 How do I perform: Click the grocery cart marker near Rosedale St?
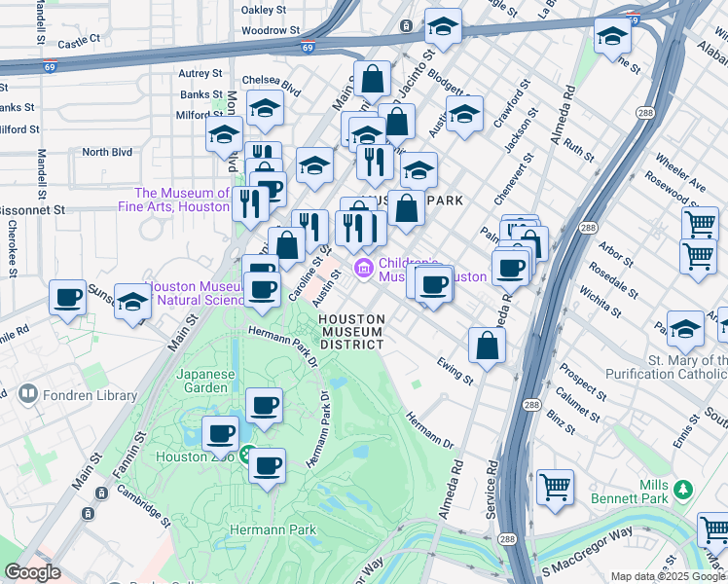pos(698,258)
